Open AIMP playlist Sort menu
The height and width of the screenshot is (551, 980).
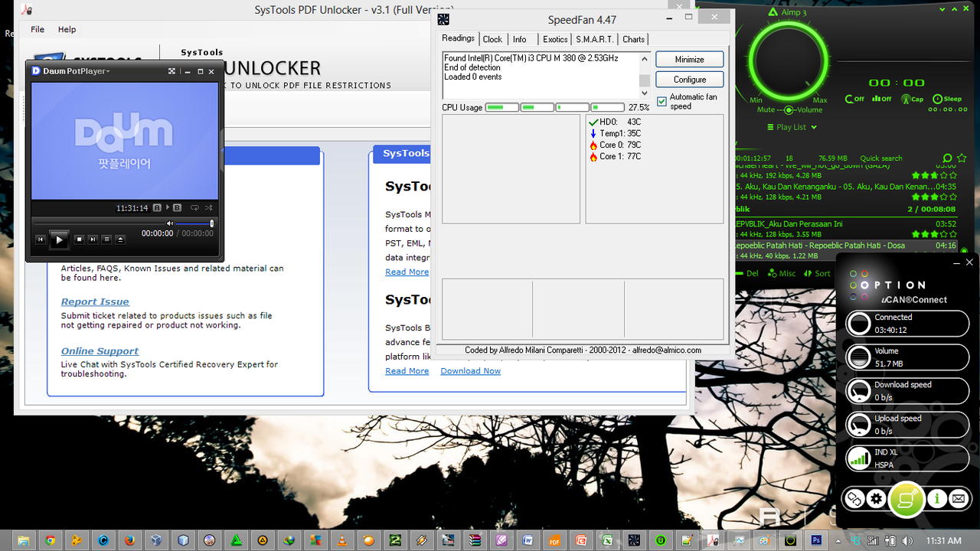pos(817,273)
